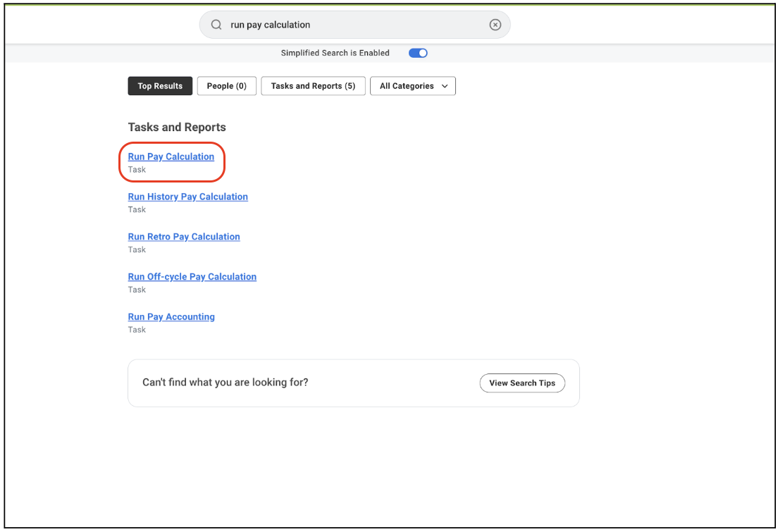
Task: Open the Tasks and Reports (5) tab
Action: pyautogui.click(x=313, y=86)
